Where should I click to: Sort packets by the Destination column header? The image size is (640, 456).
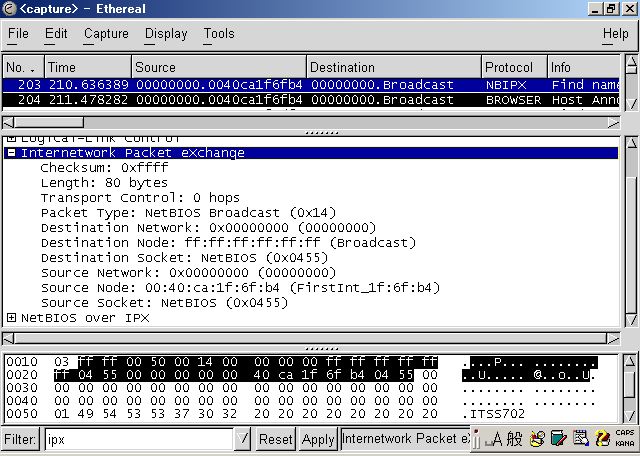coord(393,67)
